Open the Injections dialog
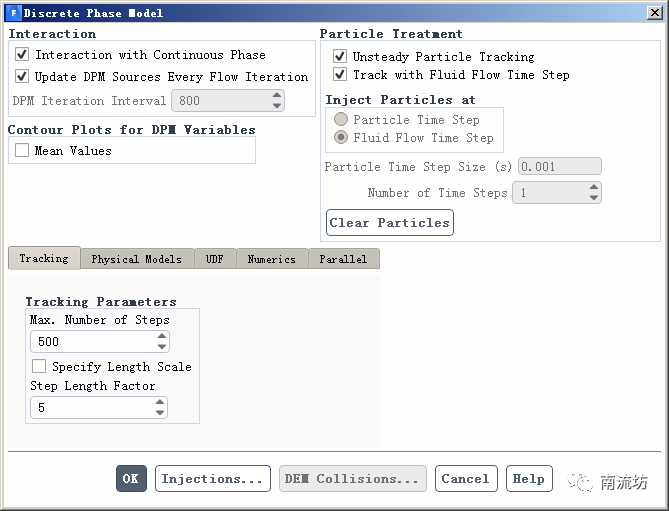The height and width of the screenshot is (511, 669). pyautogui.click(x=213, y=479)
